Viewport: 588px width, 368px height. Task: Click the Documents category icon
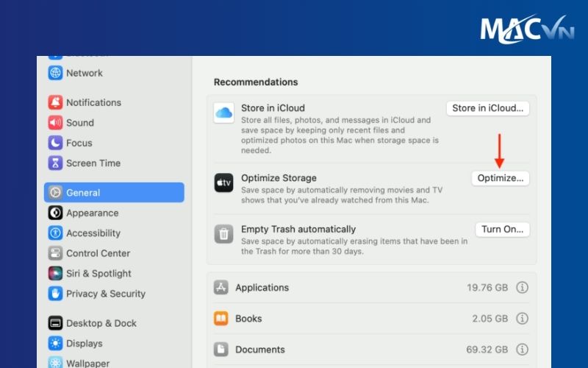221,349
